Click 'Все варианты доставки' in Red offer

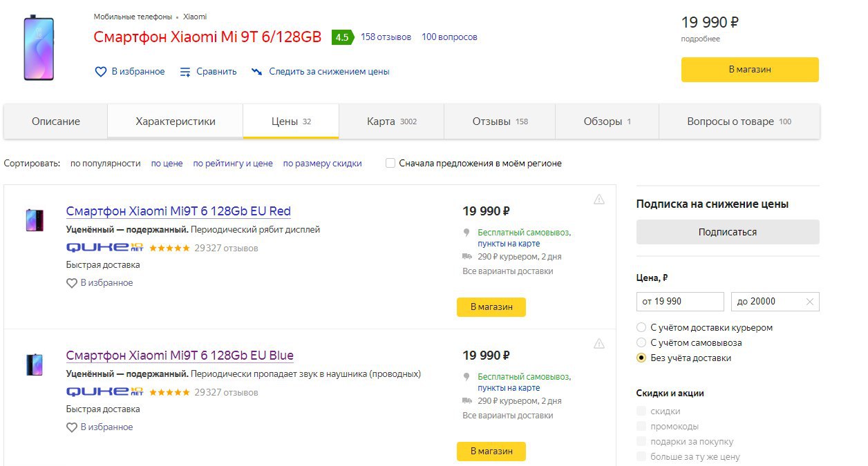click(x=508, y=271)
